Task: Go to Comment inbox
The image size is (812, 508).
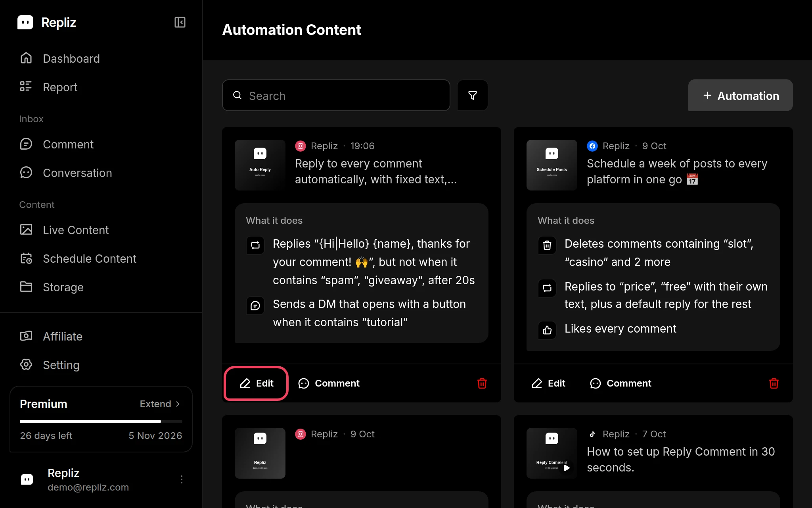Action: click(x=101, y=144)
